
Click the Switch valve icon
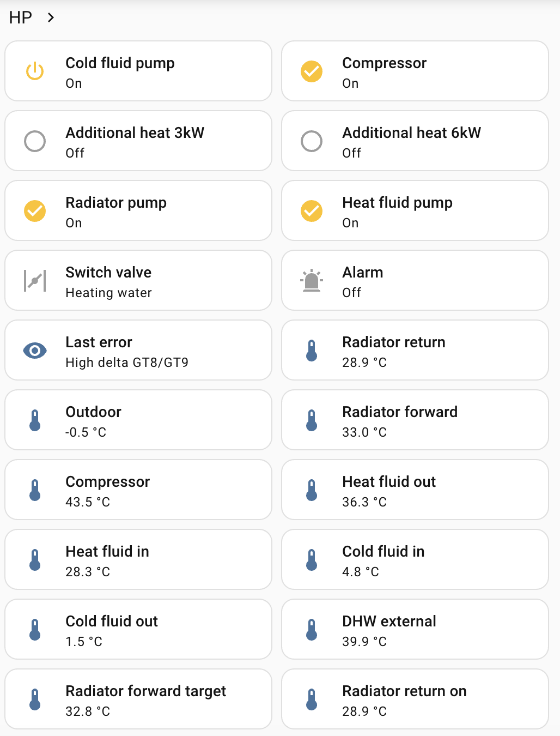pyautogui.click(x=35, y=281)
